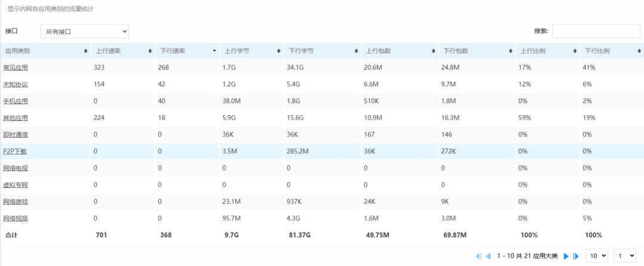644x266 pixels.
Task: Jump to the first page arrow
Action: click(478, 256)
